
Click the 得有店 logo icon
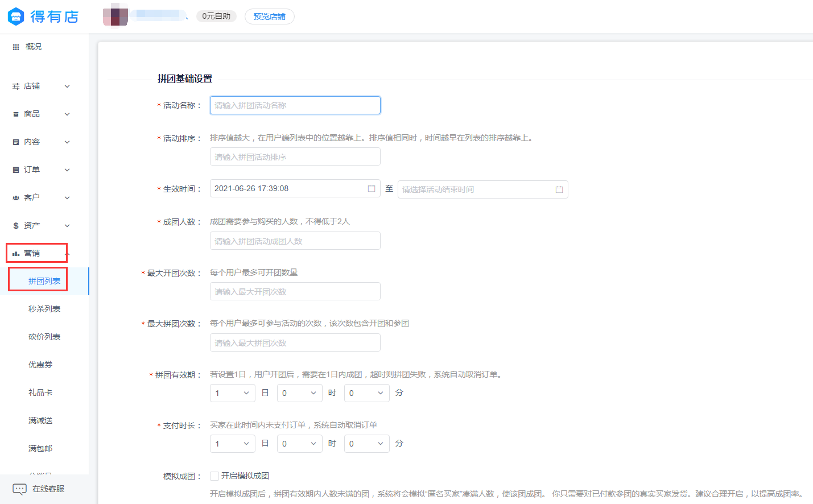pos(15,16)
